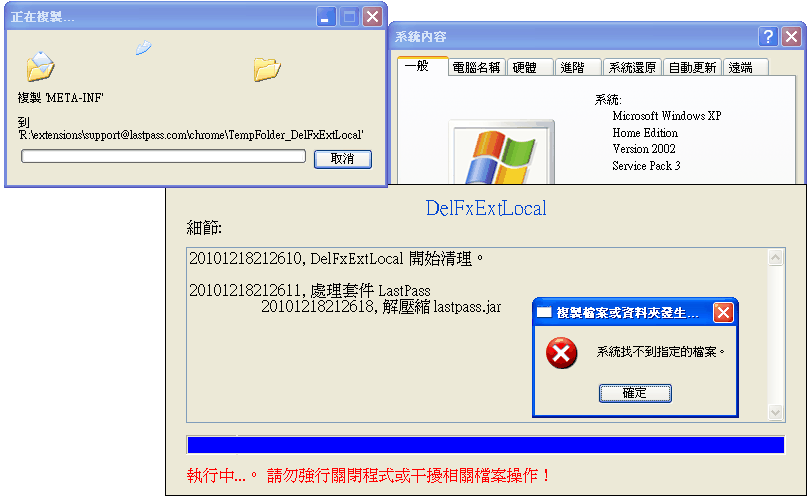The image size is (810, 498).
Task: Click the red error icon in dialog
Action: pos(562,353)
